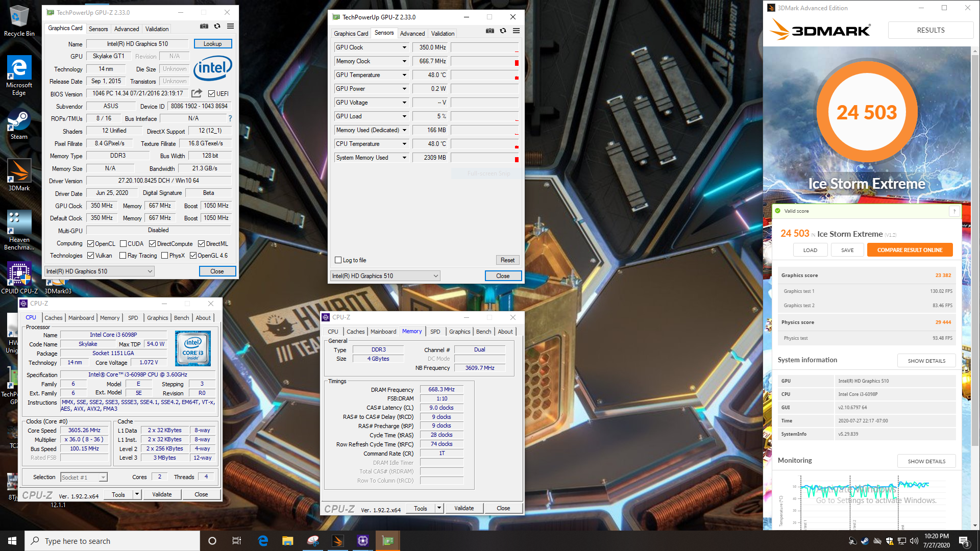
Task: Click the Valid score help question icon
Action: pyautogui.click(x=954, y=211)
